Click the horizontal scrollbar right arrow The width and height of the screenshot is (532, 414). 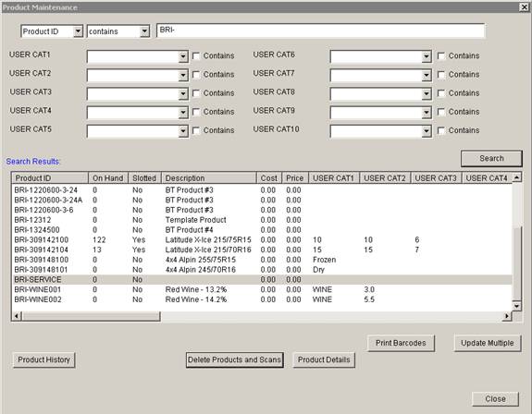pyautogui.click(x=506, y=316)
